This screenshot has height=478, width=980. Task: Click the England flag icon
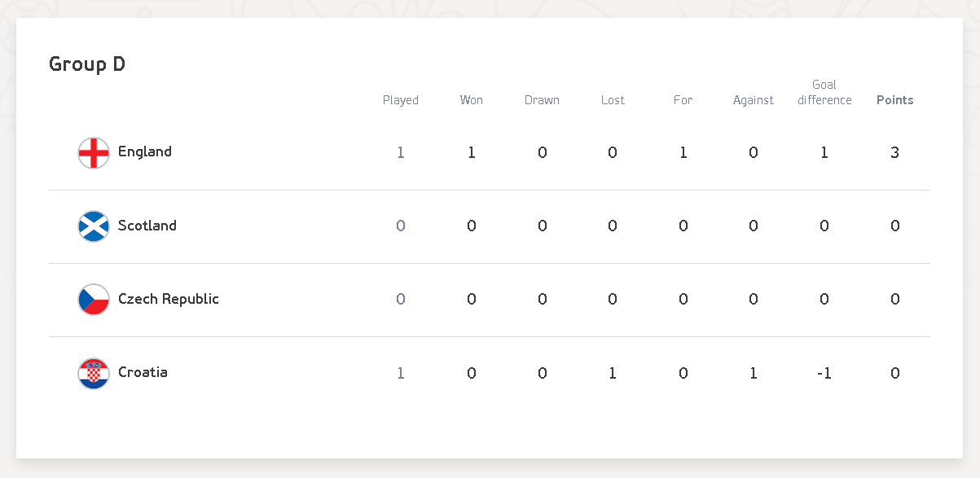point(94,153)
